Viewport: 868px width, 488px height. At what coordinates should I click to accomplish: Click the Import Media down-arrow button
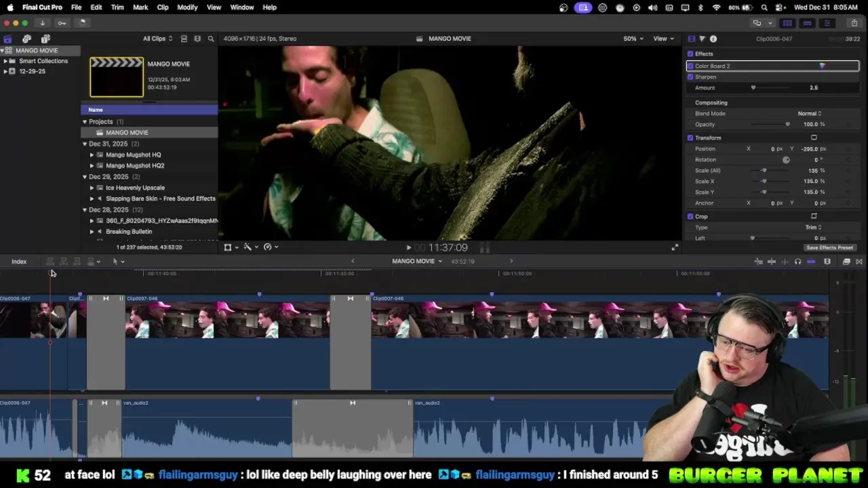coord(42,22)
